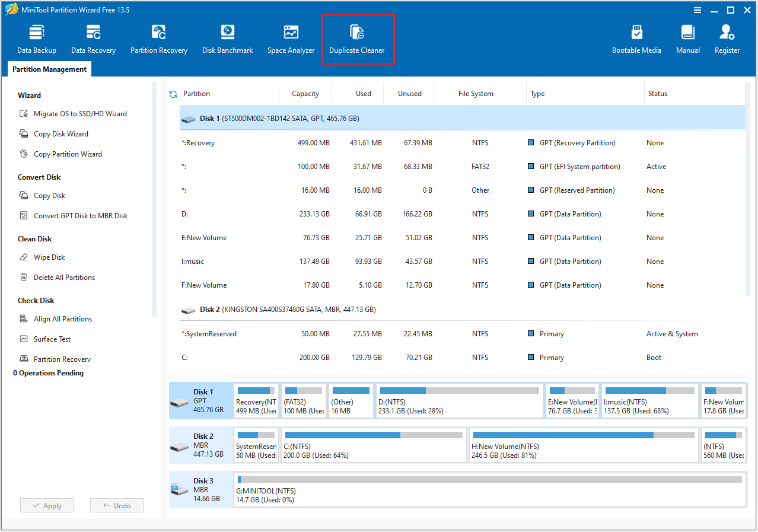Run a Surface Test

pos(52,339)
